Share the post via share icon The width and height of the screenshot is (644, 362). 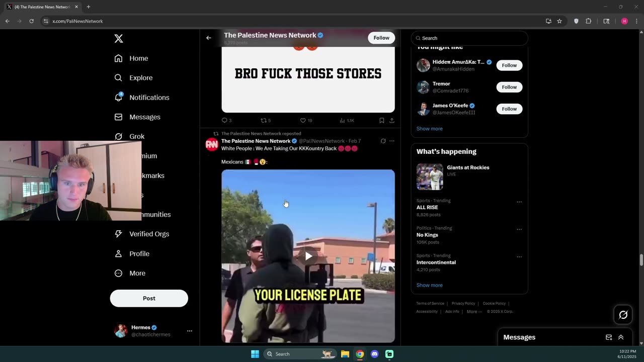(x=392, y=121)
